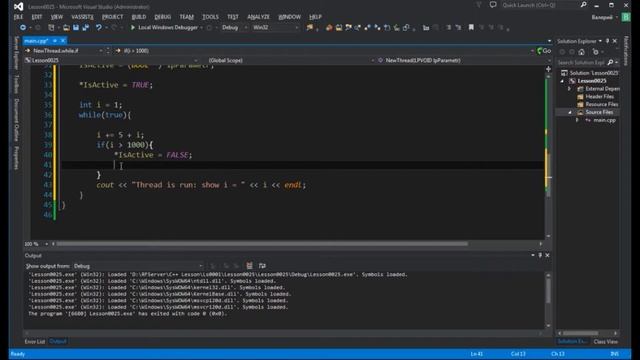The image size is (640, 360).
Task: Open the EDIT menu
Action: [x=37, y=17]
